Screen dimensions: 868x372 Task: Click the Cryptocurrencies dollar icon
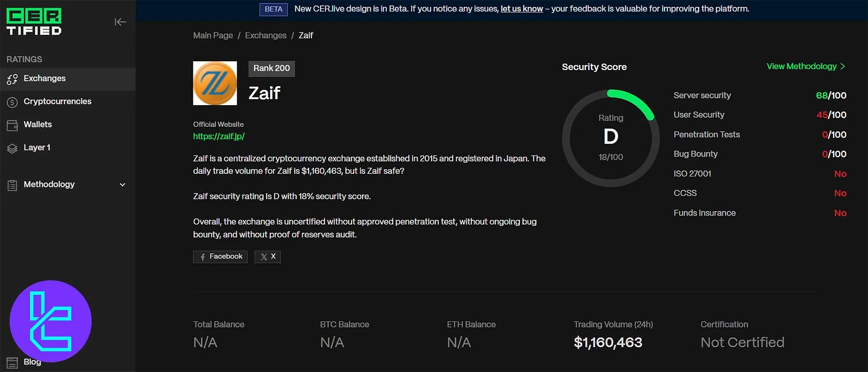coord(12,102)
